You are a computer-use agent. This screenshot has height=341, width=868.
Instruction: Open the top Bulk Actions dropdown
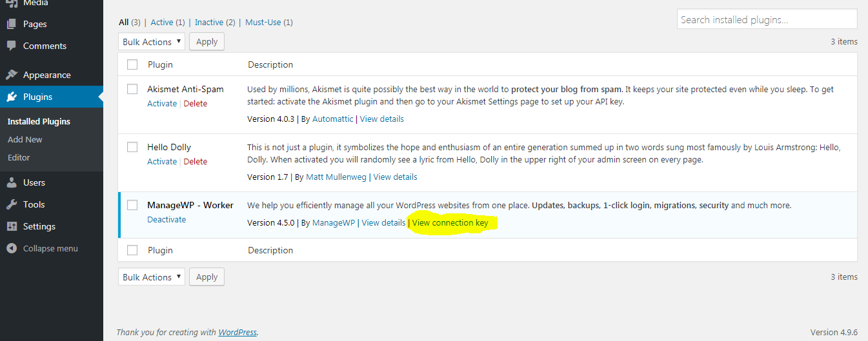[152, 41]
